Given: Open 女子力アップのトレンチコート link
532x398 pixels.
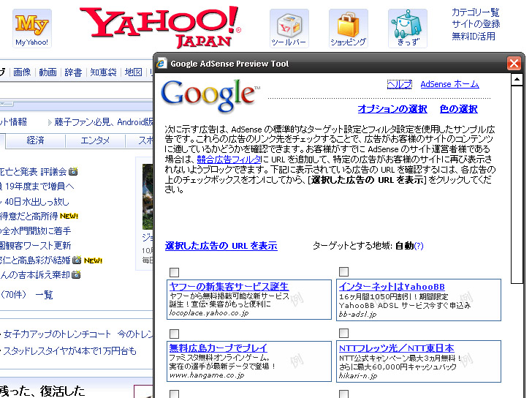Looking at the screenshot, I should pyautogui.click(x=57, y=334).
